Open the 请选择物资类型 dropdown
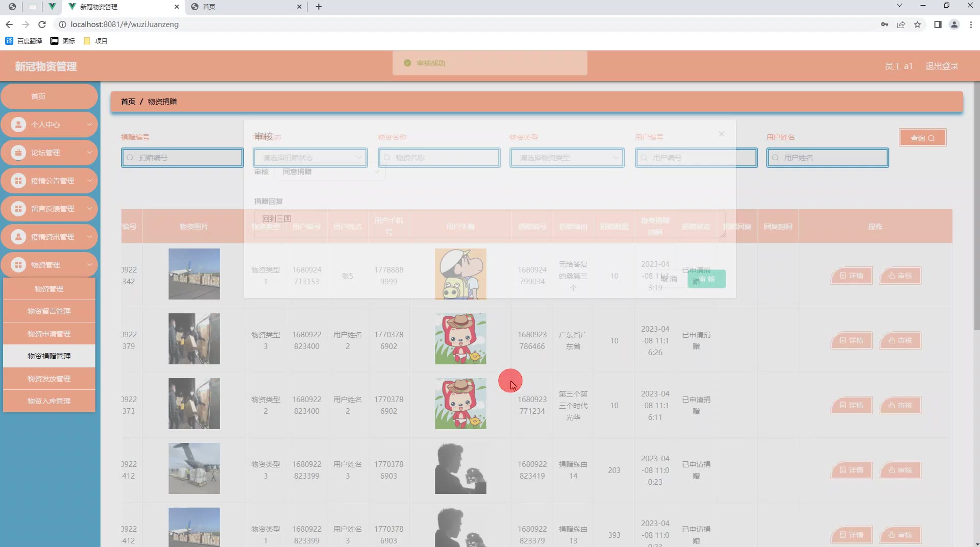 [567, 158]
